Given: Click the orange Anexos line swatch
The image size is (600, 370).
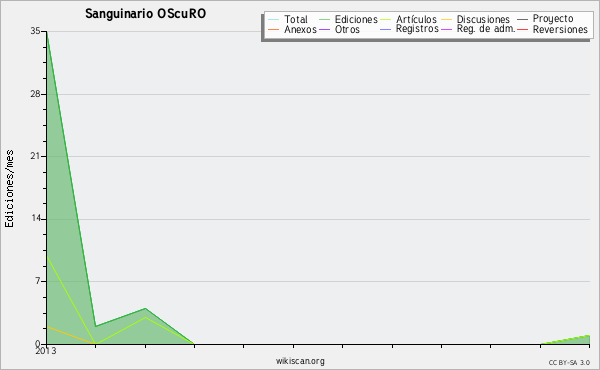Looking at the screenshot, I should (x=274, y=29).
